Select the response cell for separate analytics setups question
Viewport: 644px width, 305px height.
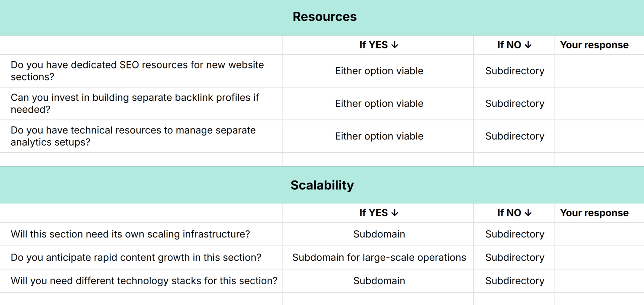[599, 136]
